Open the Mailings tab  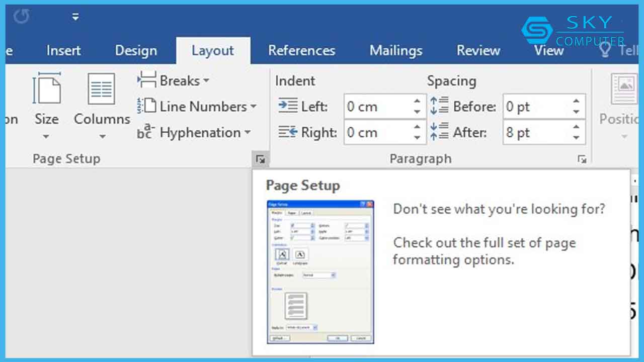coord(396,50)
